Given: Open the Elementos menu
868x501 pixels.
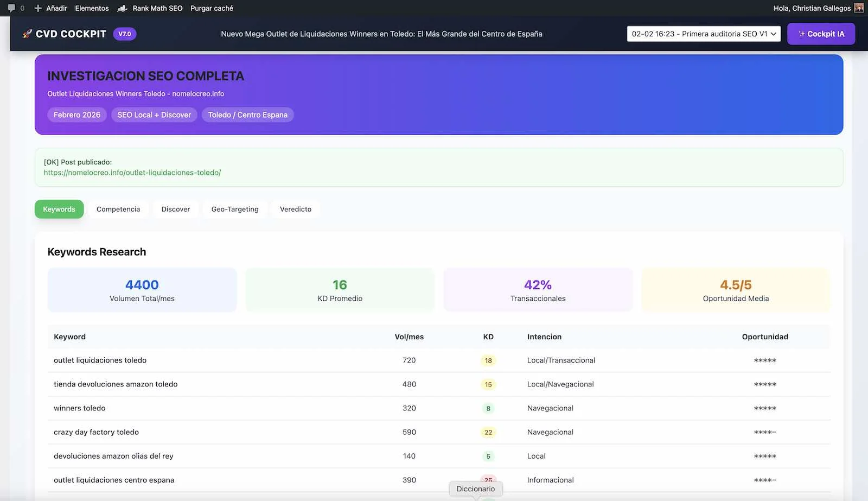Looking at the screenshot, I should point(92,8).
